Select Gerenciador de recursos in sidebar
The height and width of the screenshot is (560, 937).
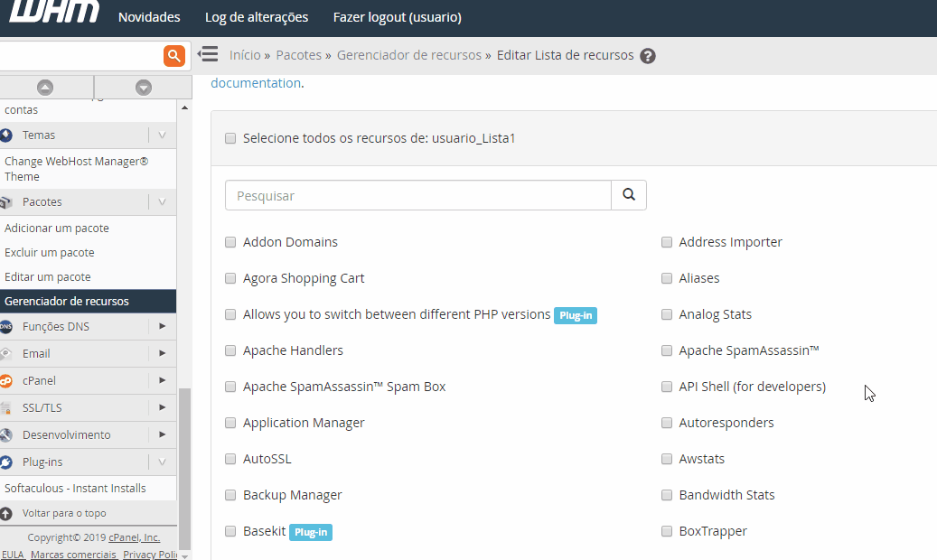88,301
